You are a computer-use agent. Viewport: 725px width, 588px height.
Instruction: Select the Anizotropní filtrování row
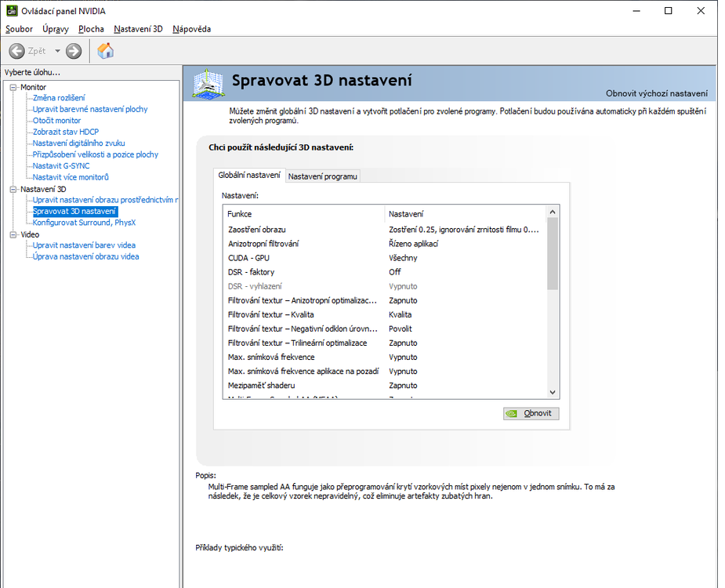[384, 244]
